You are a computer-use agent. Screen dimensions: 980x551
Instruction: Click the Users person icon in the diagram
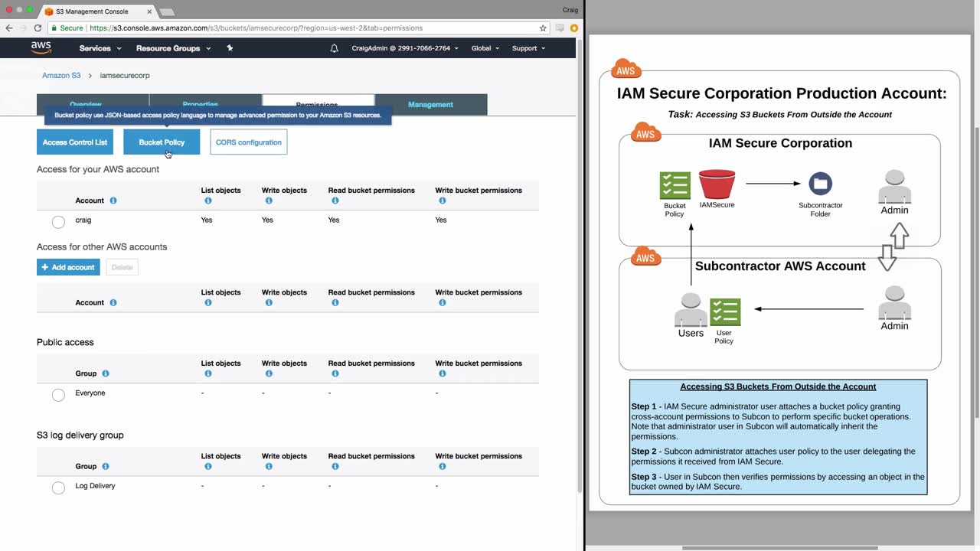(691, 310)
